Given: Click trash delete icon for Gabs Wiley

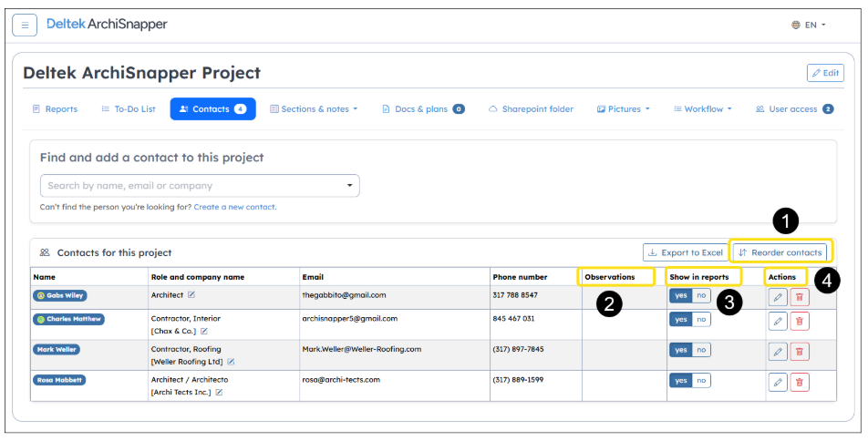Looking at the screenshot, I should [800, 298].
